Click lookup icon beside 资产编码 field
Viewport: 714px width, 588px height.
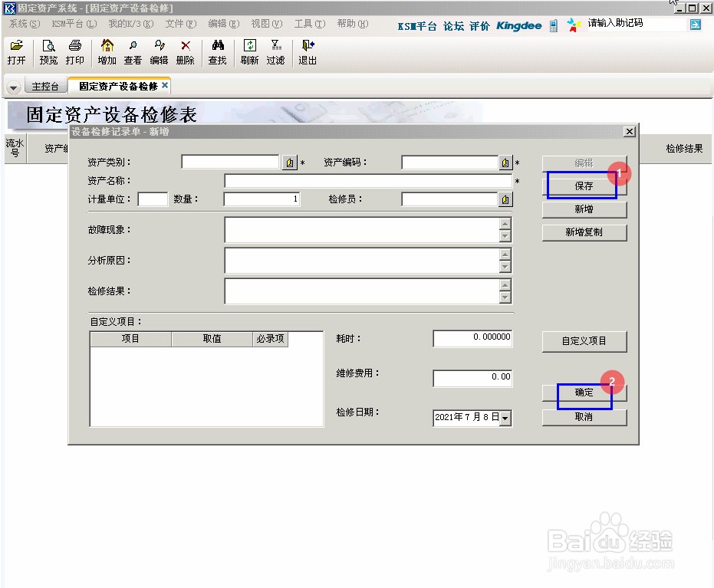505,163
